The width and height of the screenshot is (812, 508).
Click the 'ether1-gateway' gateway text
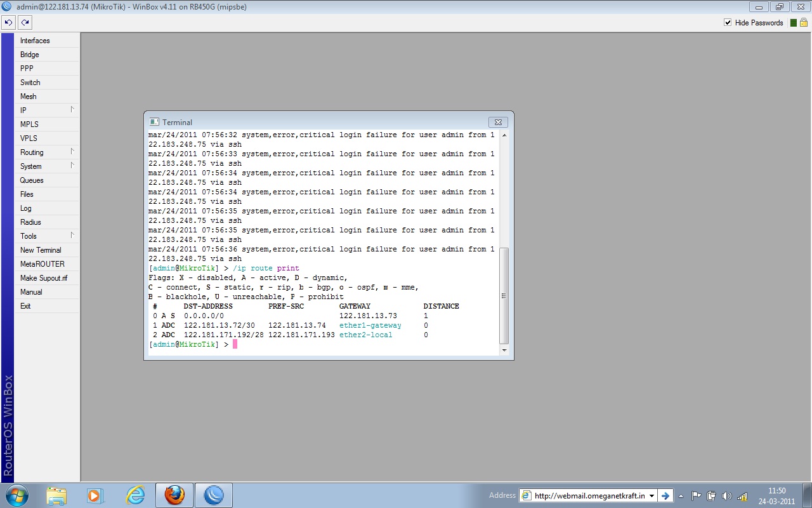[370, 325]
